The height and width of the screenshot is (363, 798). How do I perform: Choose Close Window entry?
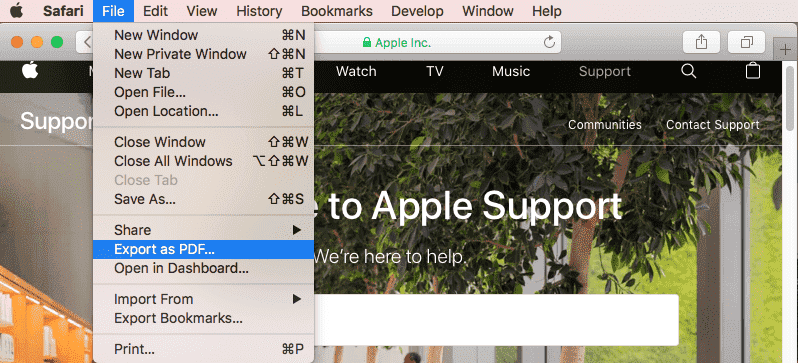click(x=203, y=142)
